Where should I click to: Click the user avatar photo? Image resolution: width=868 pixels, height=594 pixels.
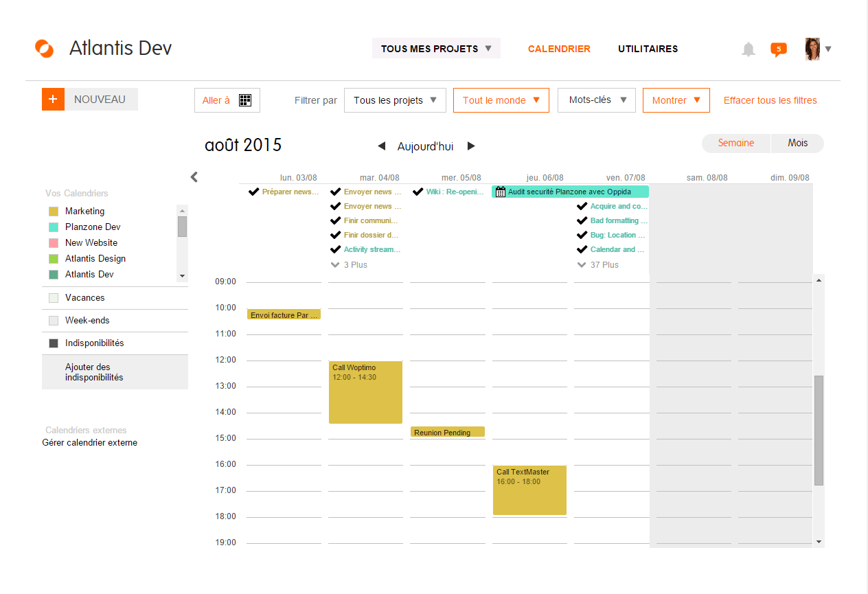pos(813,49)
